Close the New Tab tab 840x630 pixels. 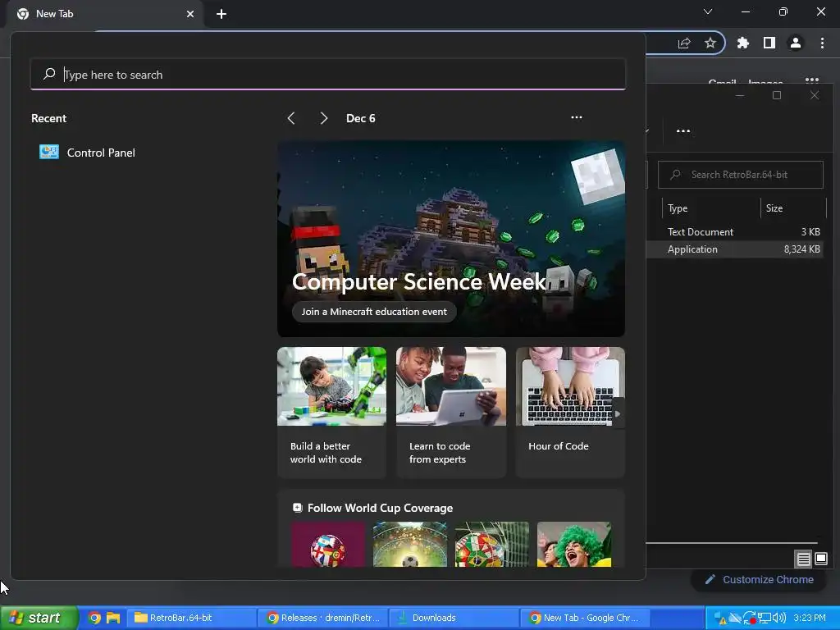point(190,14)
